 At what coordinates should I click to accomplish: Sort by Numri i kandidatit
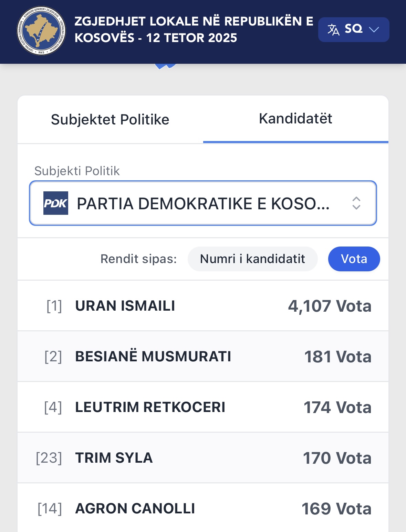252,259
